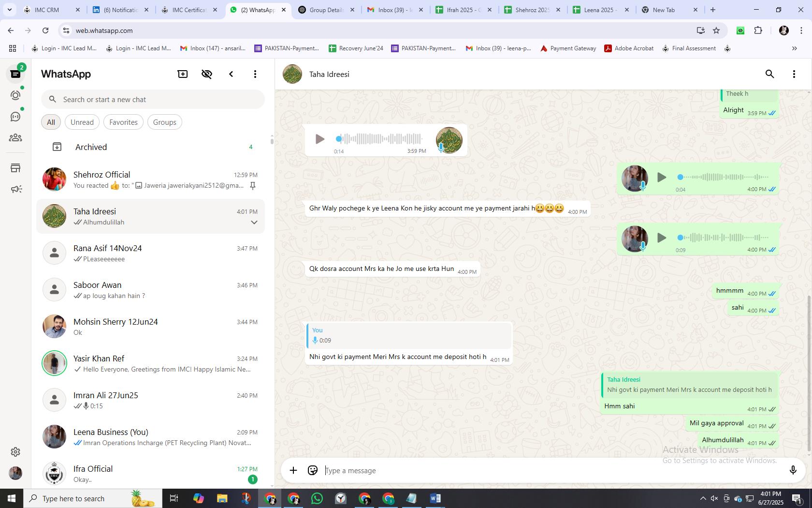812x508 pixels.
Task: Open Rana Asif 14Nov24 chat
Action: click(151, 253)
